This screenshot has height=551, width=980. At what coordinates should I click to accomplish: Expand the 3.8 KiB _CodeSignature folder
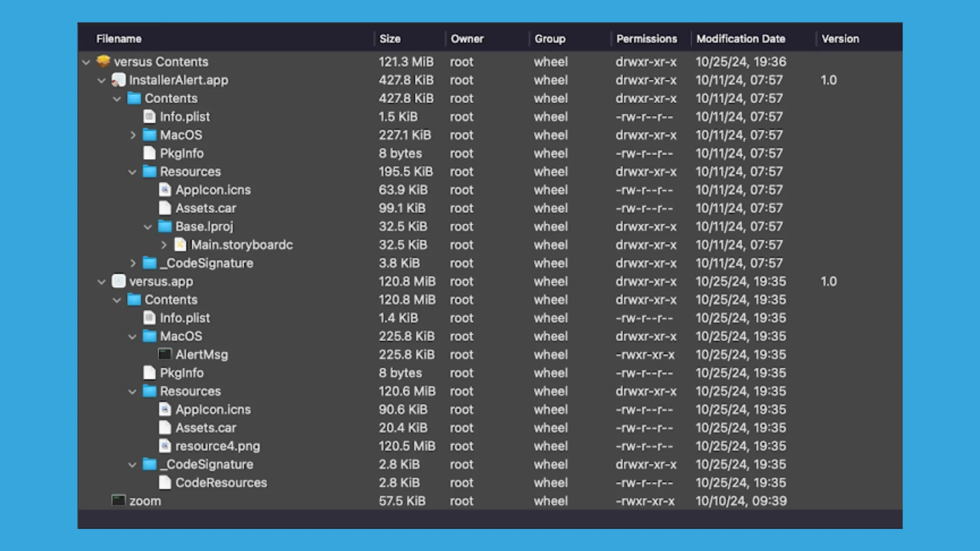(132, 263)
